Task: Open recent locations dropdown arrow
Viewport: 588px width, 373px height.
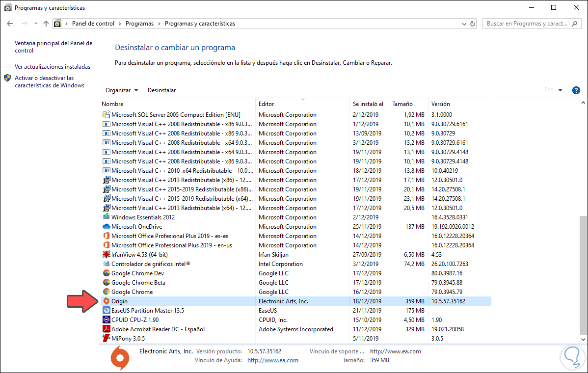Action: [x=36, y=24]
